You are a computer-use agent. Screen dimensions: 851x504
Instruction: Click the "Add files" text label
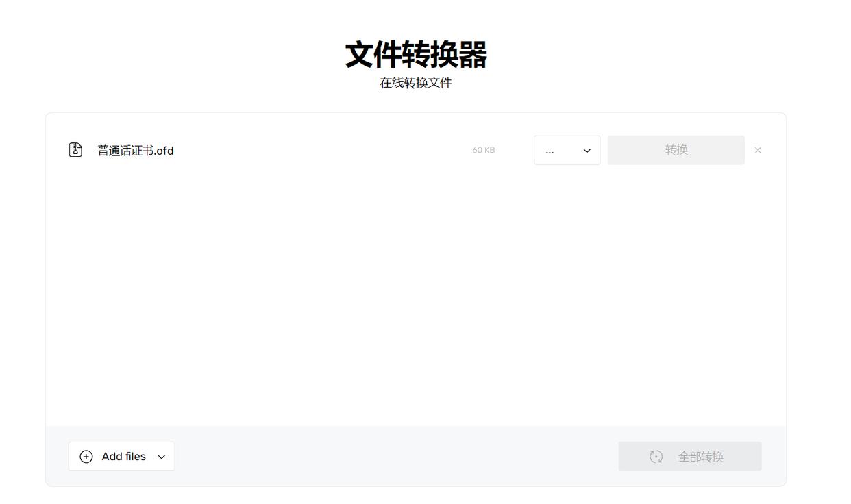[x=123, y=457]
